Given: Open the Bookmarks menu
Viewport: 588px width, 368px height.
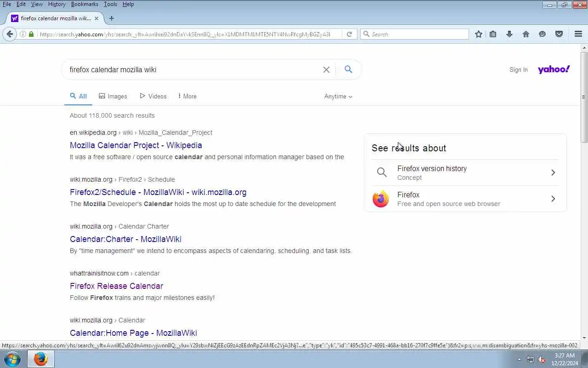Looking at the screenshot, I should click(x=85, y=4).
